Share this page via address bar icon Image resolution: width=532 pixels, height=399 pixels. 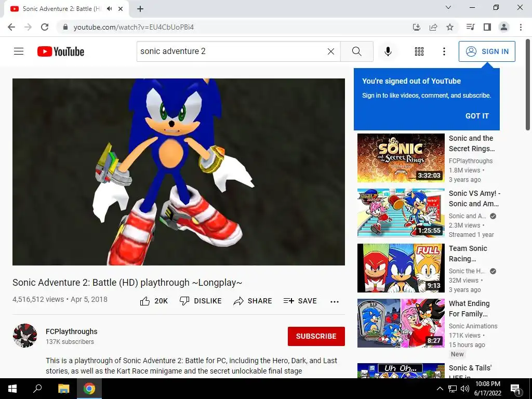[433, 27]
